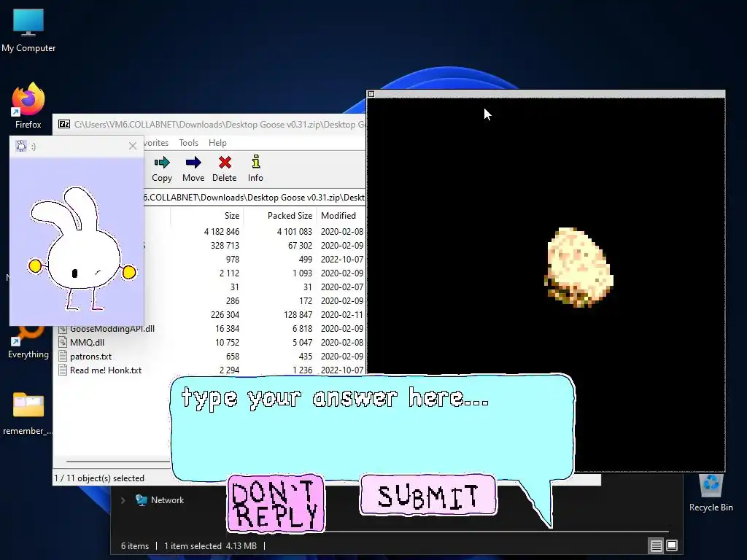The width and height of the screenshot is (747, 560).
Task: Click the 1 / 11 object(s) selected status
Action: point(99,478)
